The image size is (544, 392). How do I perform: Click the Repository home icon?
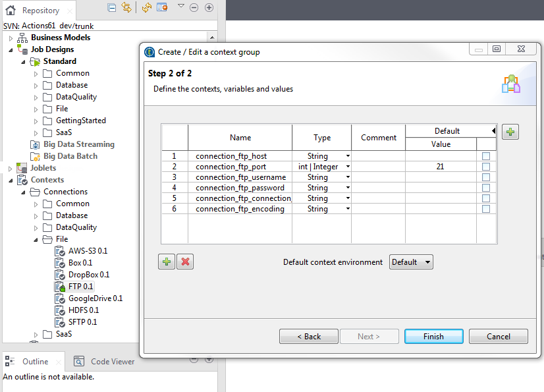[11, 11]
